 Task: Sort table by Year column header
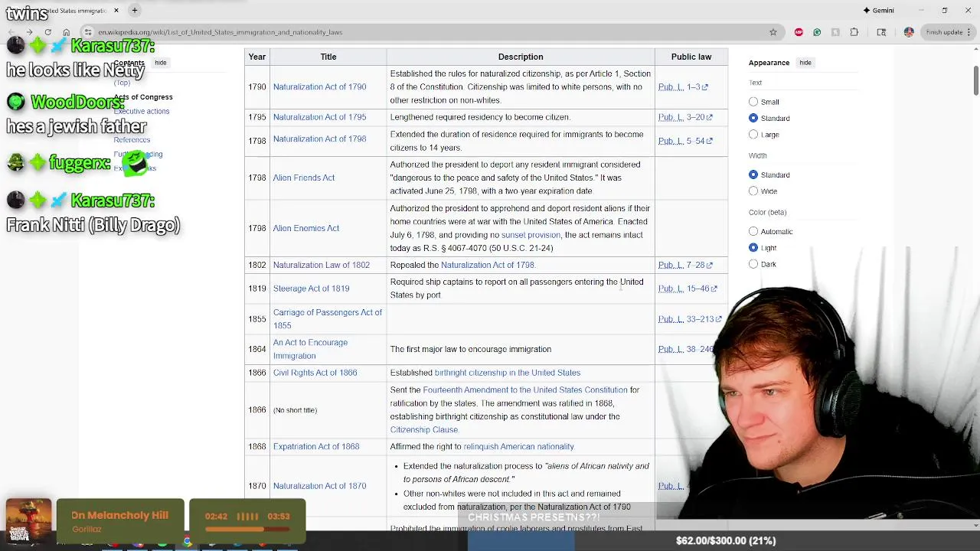(257, 57)
